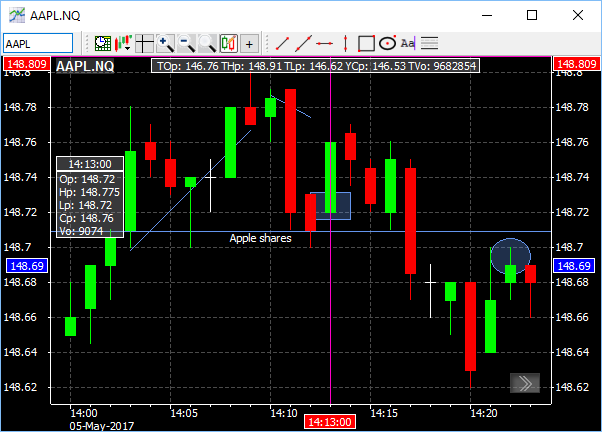Select the rectangle drawing tool
602x432 pixels.
click(x=366, y=43)
